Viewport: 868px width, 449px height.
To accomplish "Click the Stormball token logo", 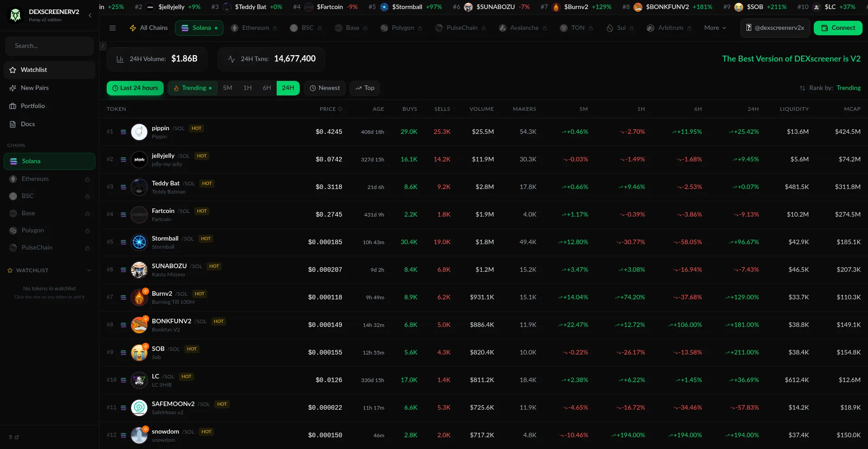I will pyautogui.click(x=139, y=242).
